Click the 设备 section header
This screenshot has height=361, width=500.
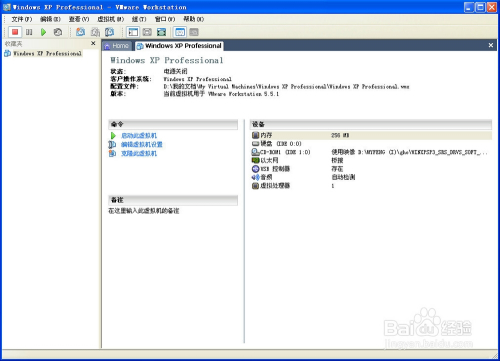pyautogui.click(x=371, y=124)
